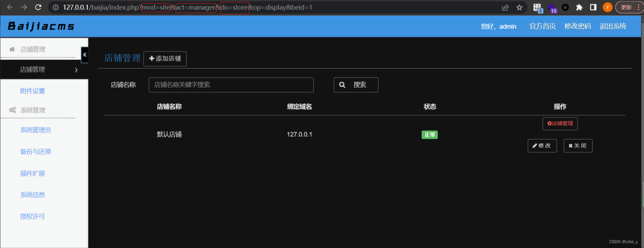Bookmark this page with the star icon

[x=519, y=7]
